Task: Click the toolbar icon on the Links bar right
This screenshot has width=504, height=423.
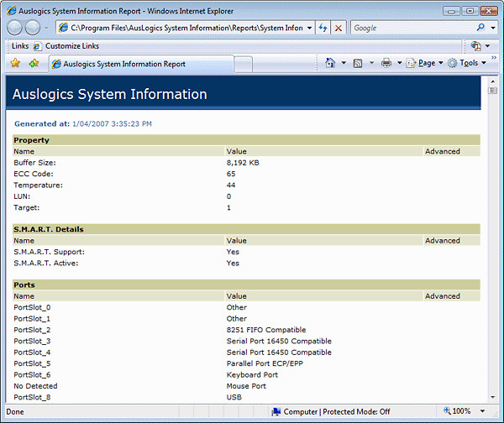Action: pyautogui.click(x=476, y=46)
